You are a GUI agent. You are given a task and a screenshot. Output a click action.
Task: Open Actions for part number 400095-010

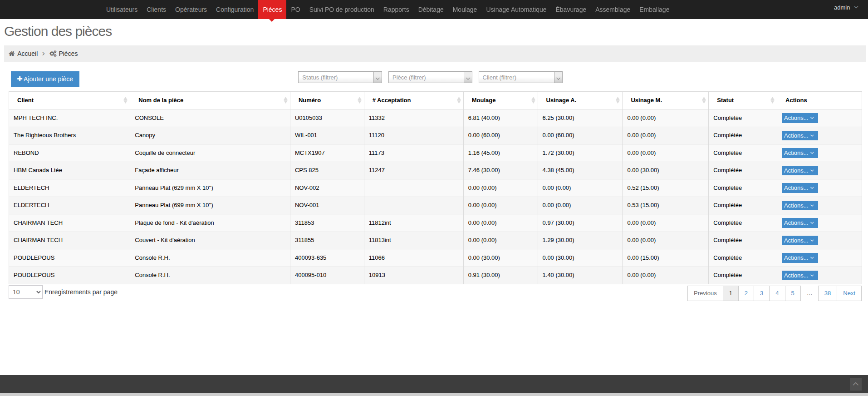(x=799, y=276)
